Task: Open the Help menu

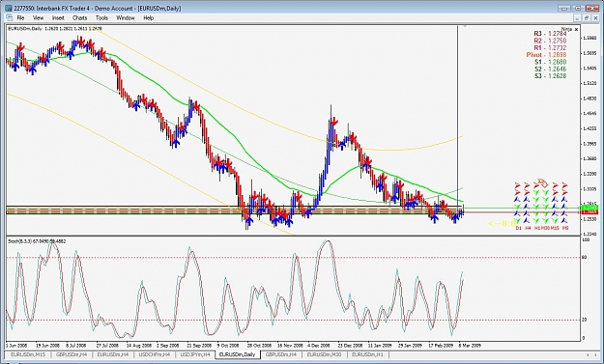Action: pyautogui.click(x=148, y=17)
